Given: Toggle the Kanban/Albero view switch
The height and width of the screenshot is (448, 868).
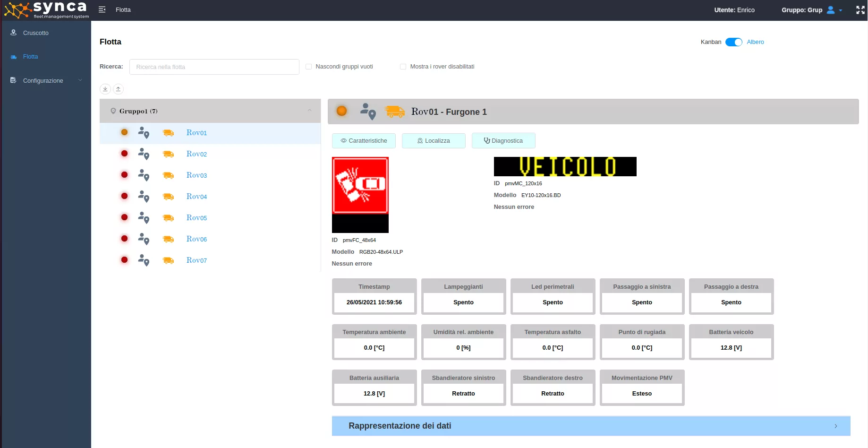Looking at the screenshot, I should tap(733, 42).
